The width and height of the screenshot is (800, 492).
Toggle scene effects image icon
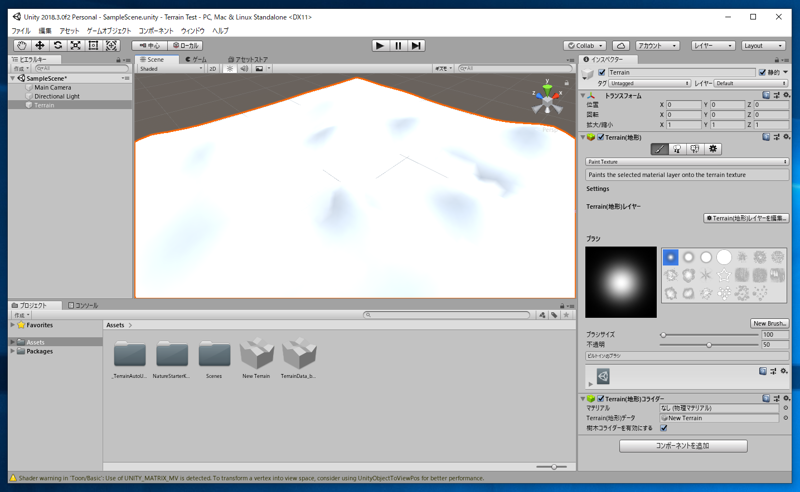coord(259,68)
